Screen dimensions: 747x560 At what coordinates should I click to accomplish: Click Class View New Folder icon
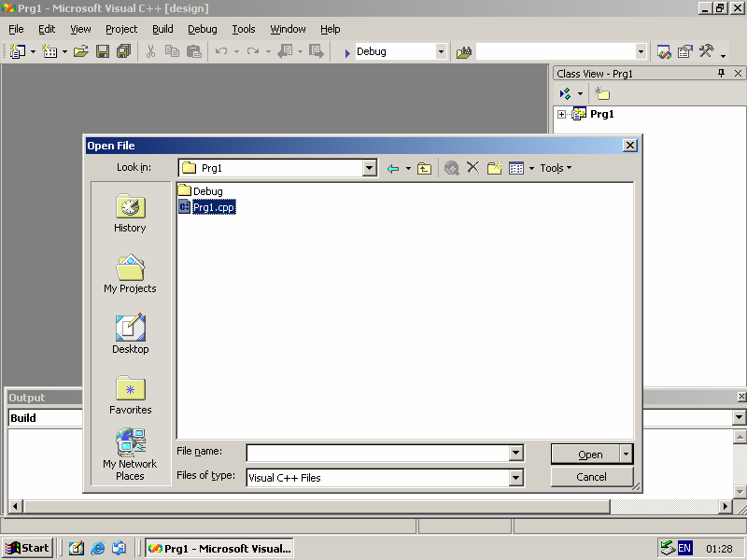[x=602, y=94]
